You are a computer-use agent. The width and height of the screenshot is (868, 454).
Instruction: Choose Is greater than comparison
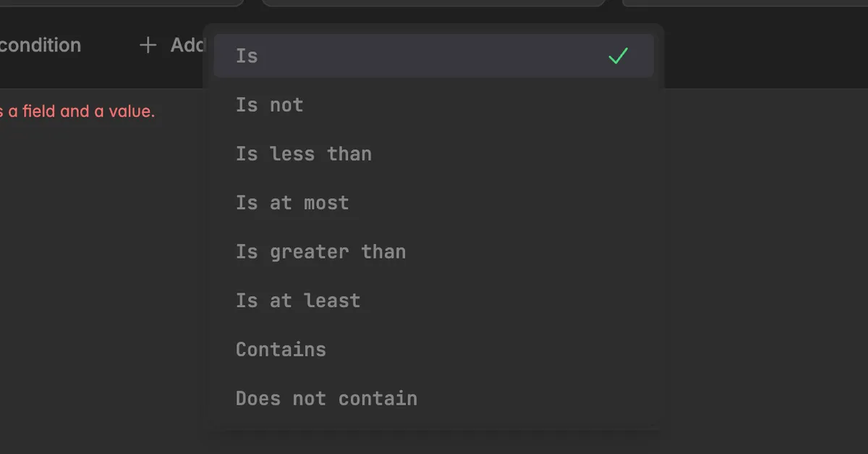click(x=433, y=251)
